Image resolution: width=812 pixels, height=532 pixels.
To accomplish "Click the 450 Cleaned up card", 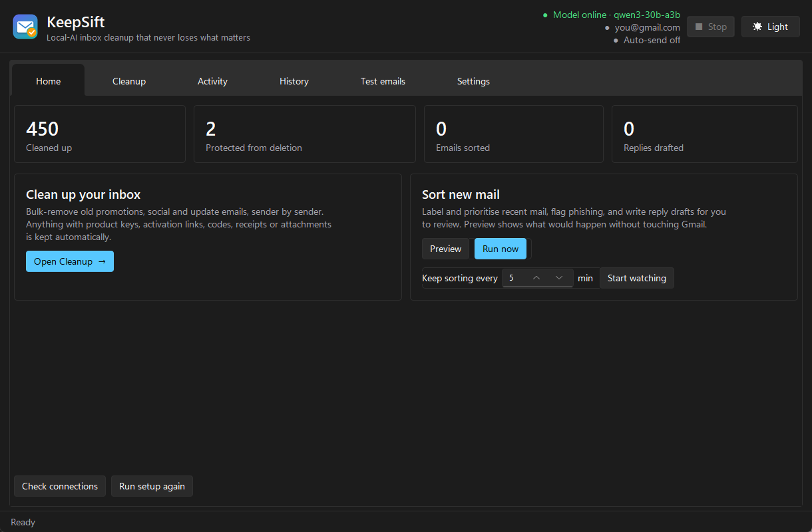I will (x=100, y=134).
